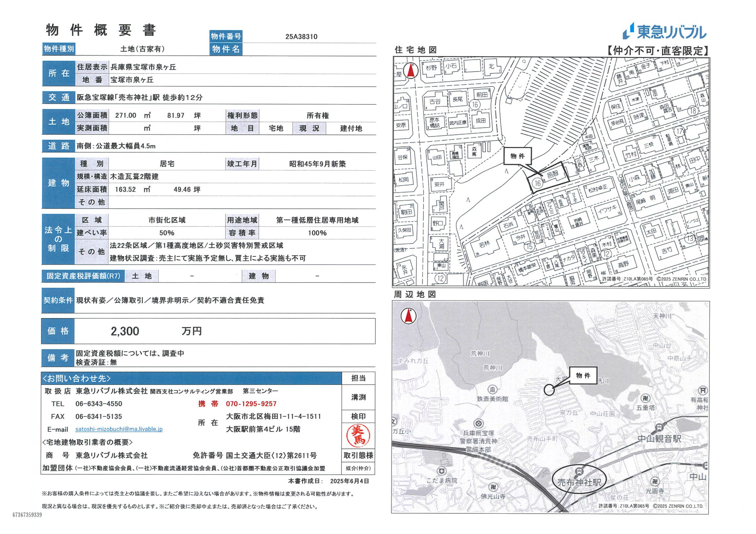Click the north compass on residential map
This screenshot has width=756, height=534.
411,70
